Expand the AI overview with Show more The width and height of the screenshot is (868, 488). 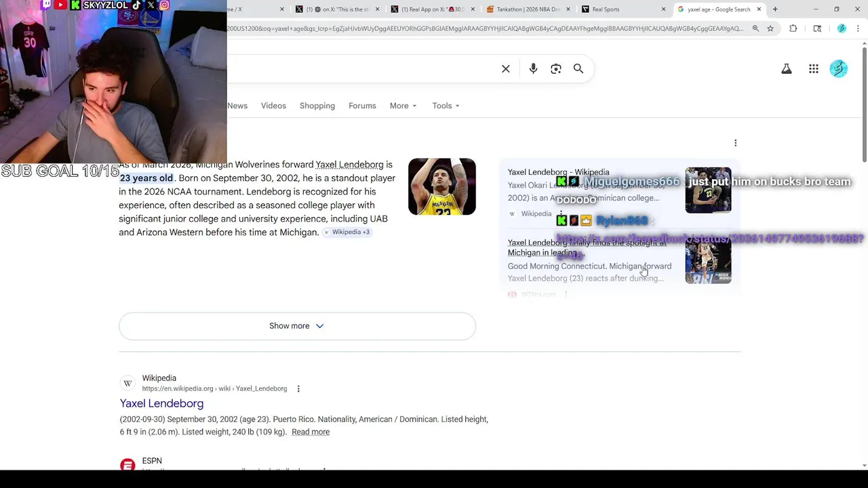[297, 326]
